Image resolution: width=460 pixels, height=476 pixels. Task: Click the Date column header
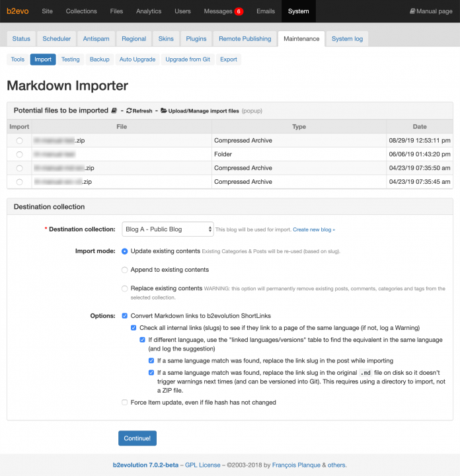[x=420, y=126]
